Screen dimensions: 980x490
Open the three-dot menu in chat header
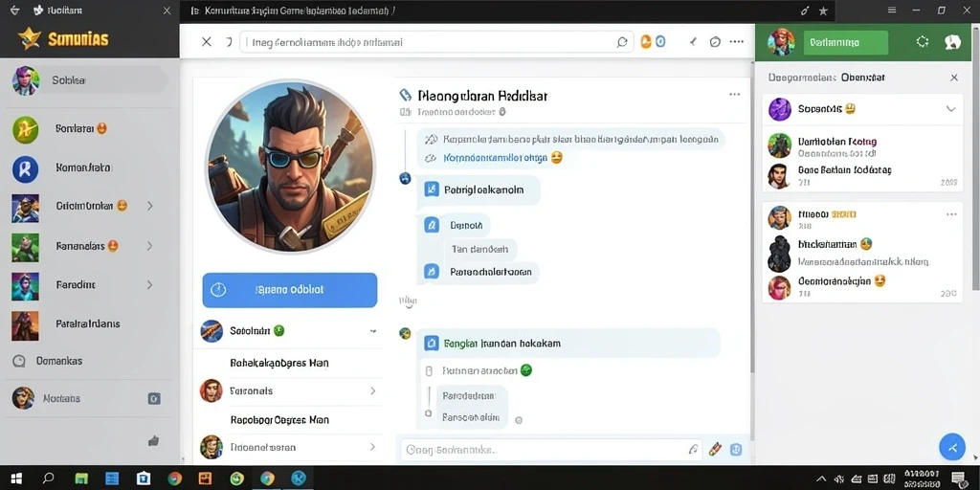tap(734, 95)
